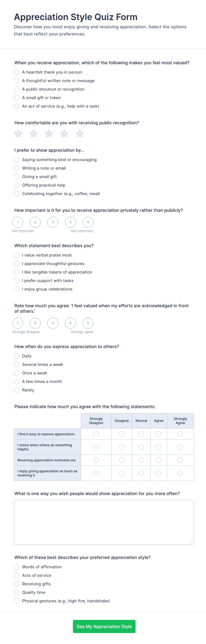Give five stars for public recognition
The width and height of the screenshot is (206, 644).
click(x=80, y=134)
